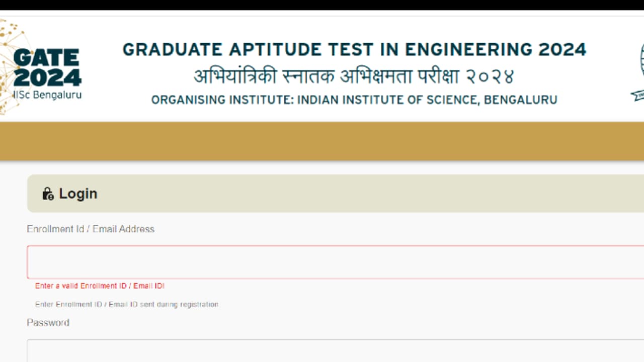Click the 'Login' heading text
The image size is (644, 362).
point(78,194)
